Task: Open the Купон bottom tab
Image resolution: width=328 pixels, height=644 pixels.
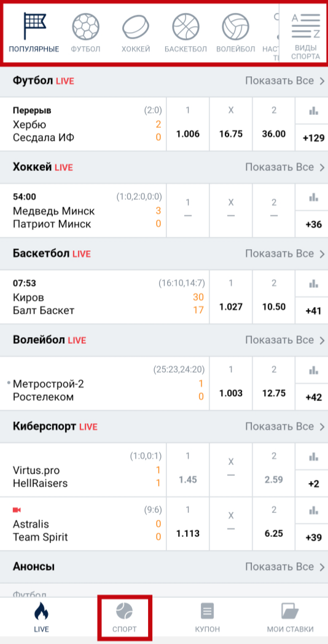Action: tap(208, 618)
